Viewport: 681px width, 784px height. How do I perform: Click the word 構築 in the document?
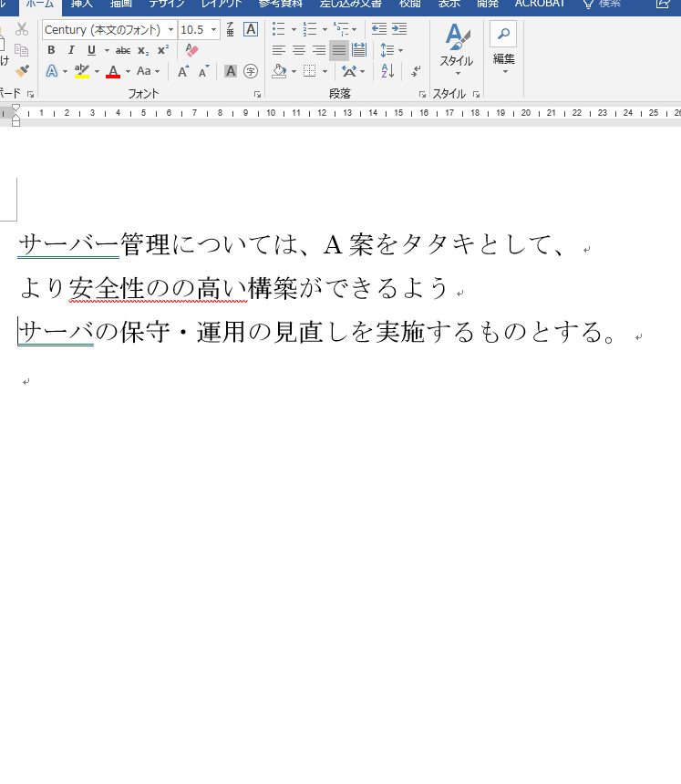[273, 288]
